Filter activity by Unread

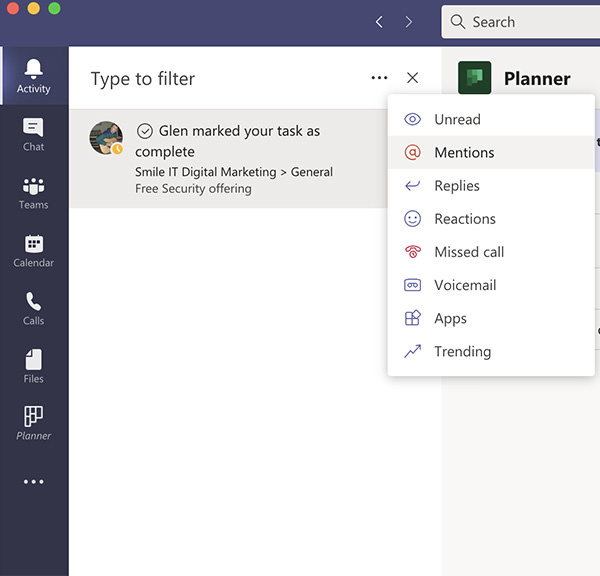coord(491,119)
